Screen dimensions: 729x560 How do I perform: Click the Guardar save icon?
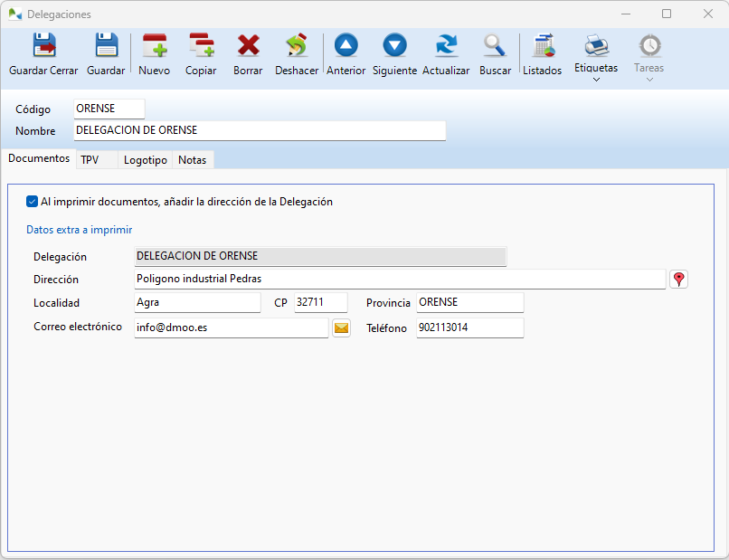click(106, 46)
